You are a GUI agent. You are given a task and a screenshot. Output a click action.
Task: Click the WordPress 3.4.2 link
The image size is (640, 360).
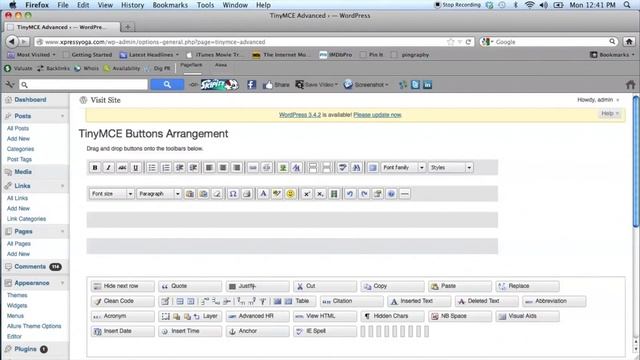pos(300,115)
